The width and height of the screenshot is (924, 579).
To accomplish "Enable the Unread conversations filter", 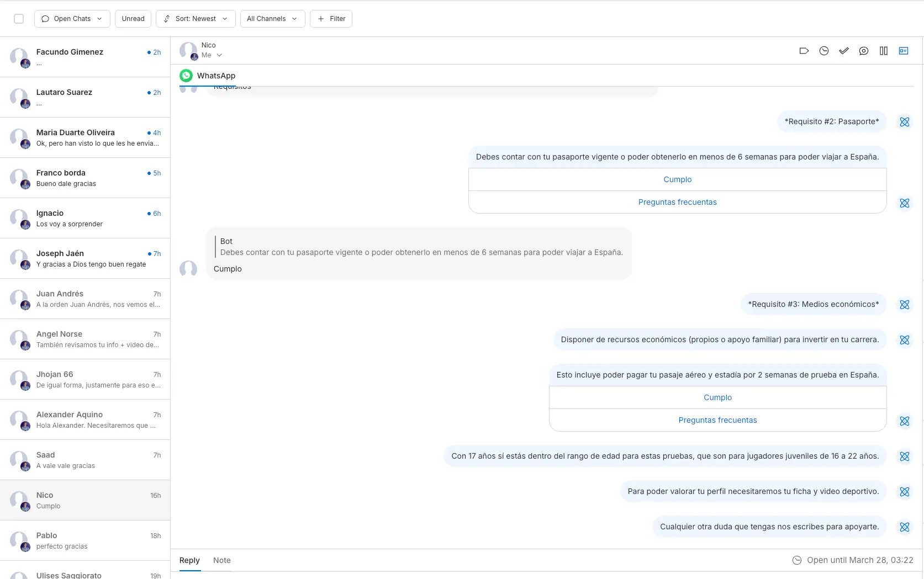I will pyautogui.click(x=133, y=18).
